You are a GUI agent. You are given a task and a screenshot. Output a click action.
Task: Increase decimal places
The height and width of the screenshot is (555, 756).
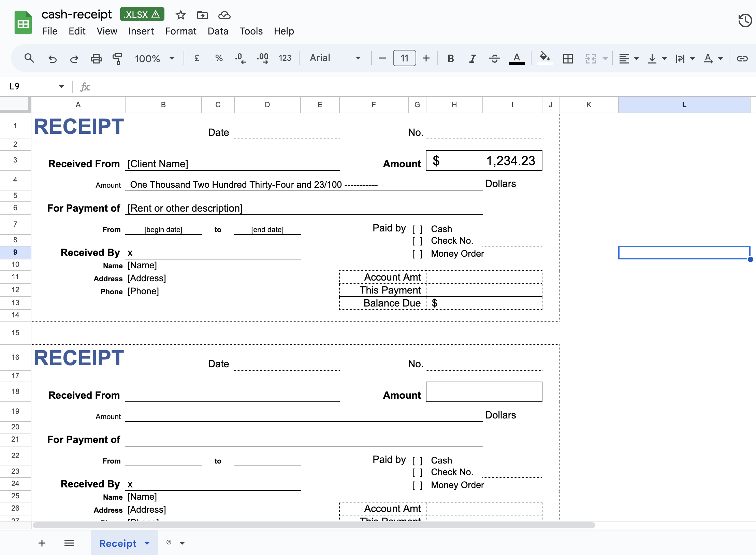tap(263, 58)
